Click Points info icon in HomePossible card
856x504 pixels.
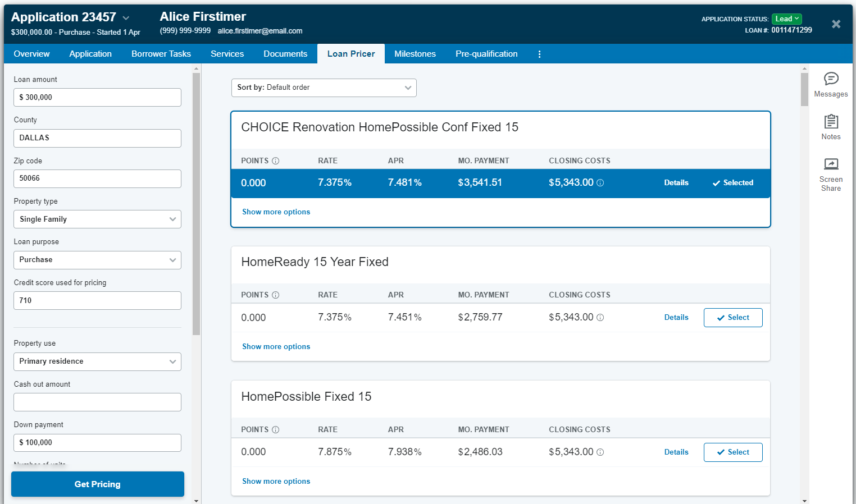coord(275,430)
